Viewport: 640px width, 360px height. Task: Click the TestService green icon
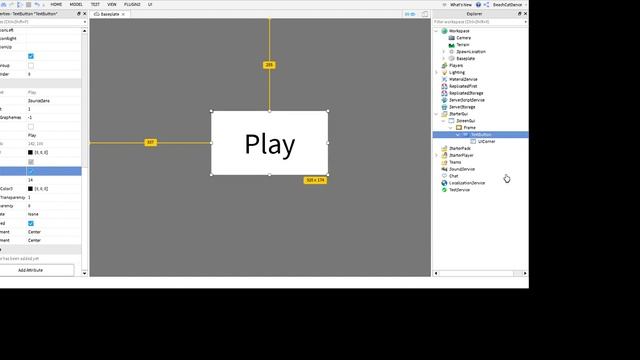(444, 190)
